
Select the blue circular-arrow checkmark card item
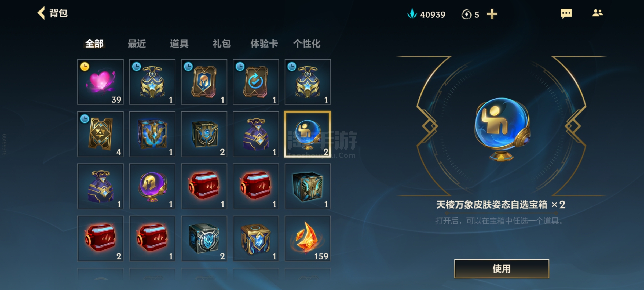pos(256,82)
